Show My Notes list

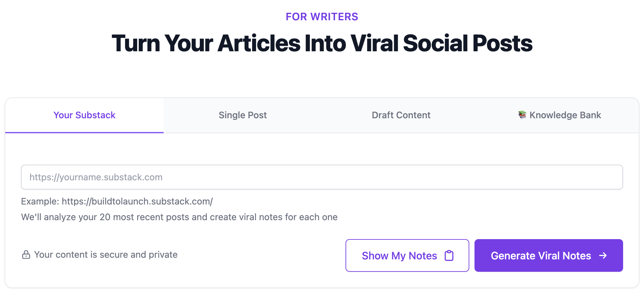[x=407, y=255]
